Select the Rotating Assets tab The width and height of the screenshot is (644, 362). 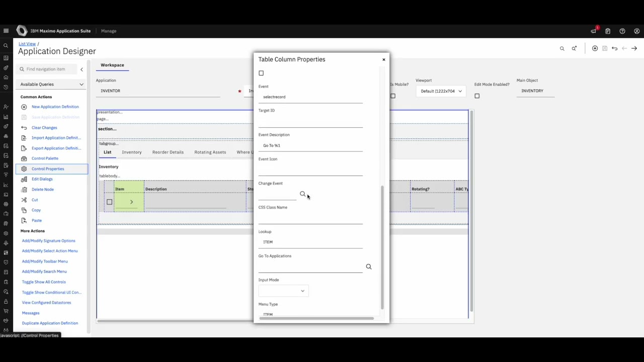point(210,152)
